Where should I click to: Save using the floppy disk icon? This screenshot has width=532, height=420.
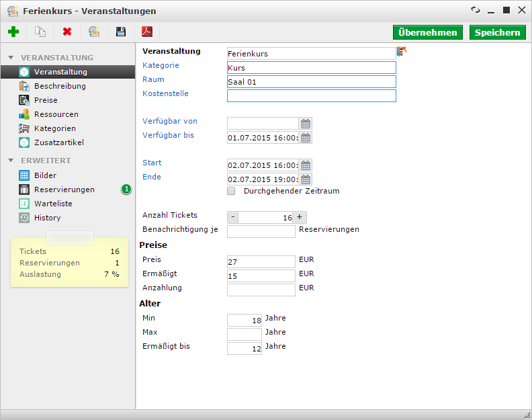click(x=121, y=32)
